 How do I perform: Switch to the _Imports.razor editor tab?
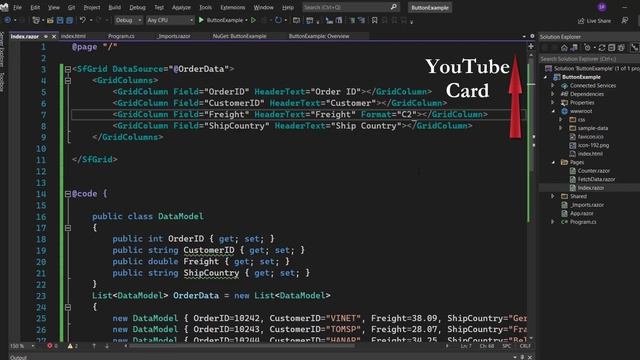point(174,36)
